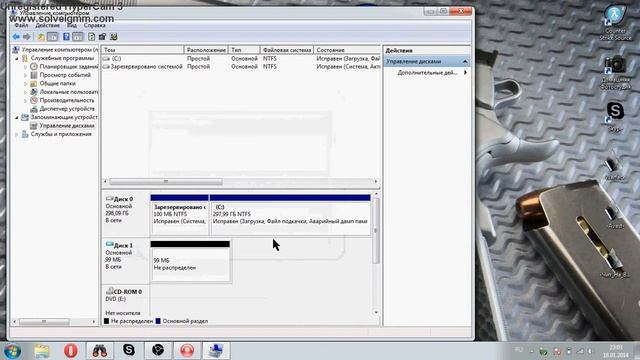
Task: Open Counter Strike Source desktop shortcut
Action: (x=615, y=23)
